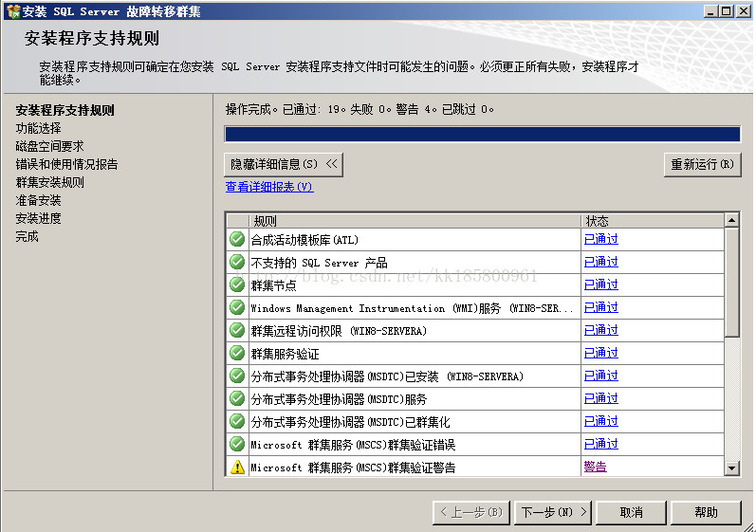Open 已通过 link for MSCS 群集验证错误
The width and height of the screenshot is (756, 532).
click(x=600, y=444)
